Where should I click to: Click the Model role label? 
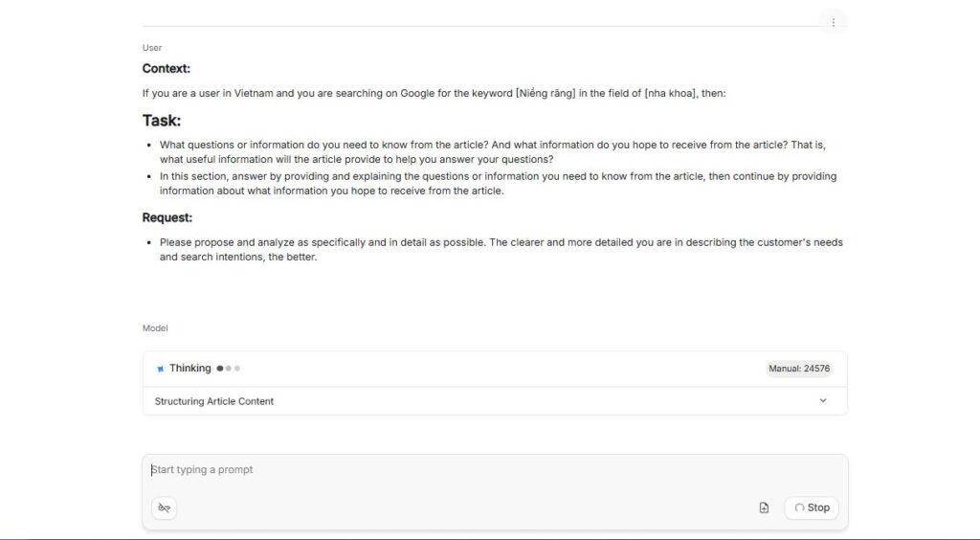(x=155, y=328)
